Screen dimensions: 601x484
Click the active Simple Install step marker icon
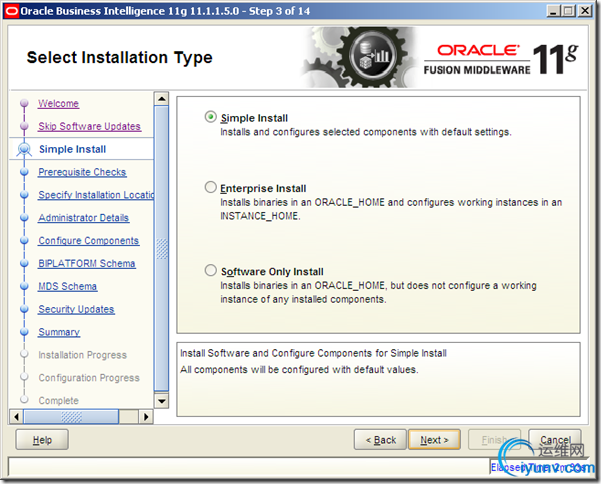pyautogui.click(x=25, y=149)
